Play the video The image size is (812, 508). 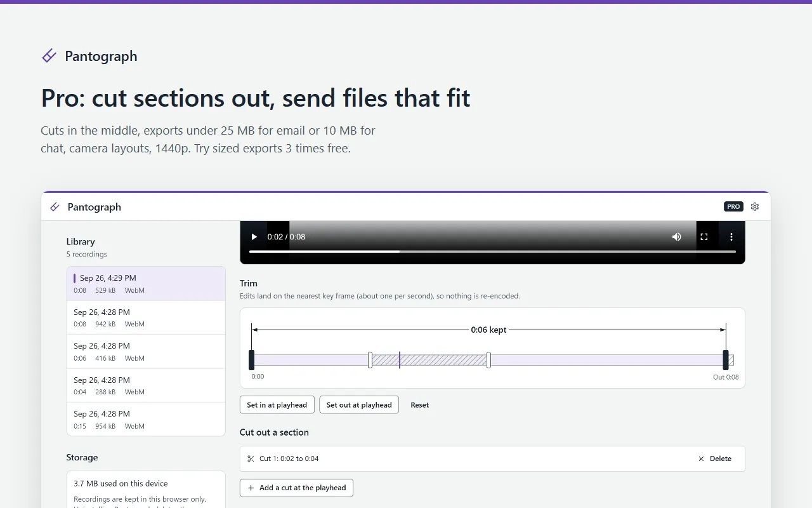tap(254, 237)
